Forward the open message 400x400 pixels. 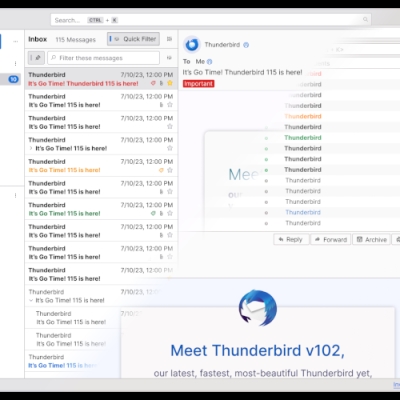331,239
